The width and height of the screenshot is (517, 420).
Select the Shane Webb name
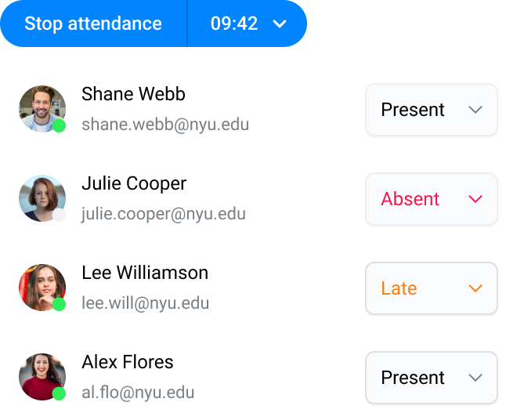point(133,94)
